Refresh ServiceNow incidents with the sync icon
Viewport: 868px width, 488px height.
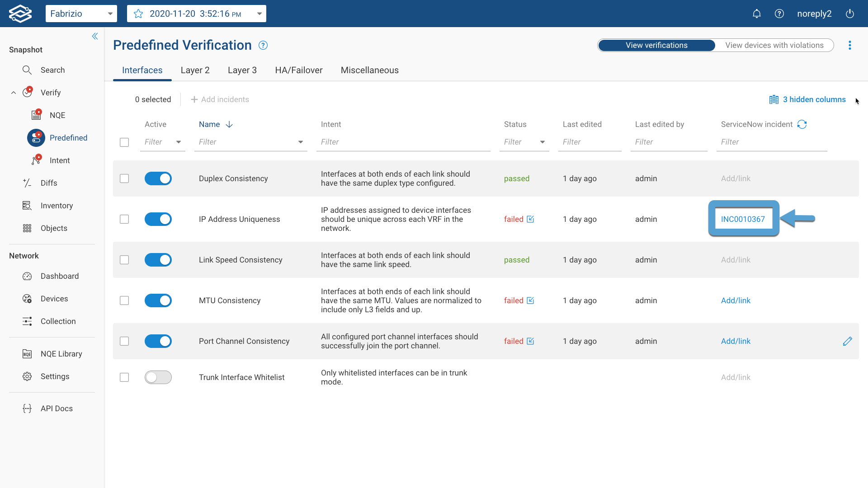pyautogui.click(x=802, y=124)
